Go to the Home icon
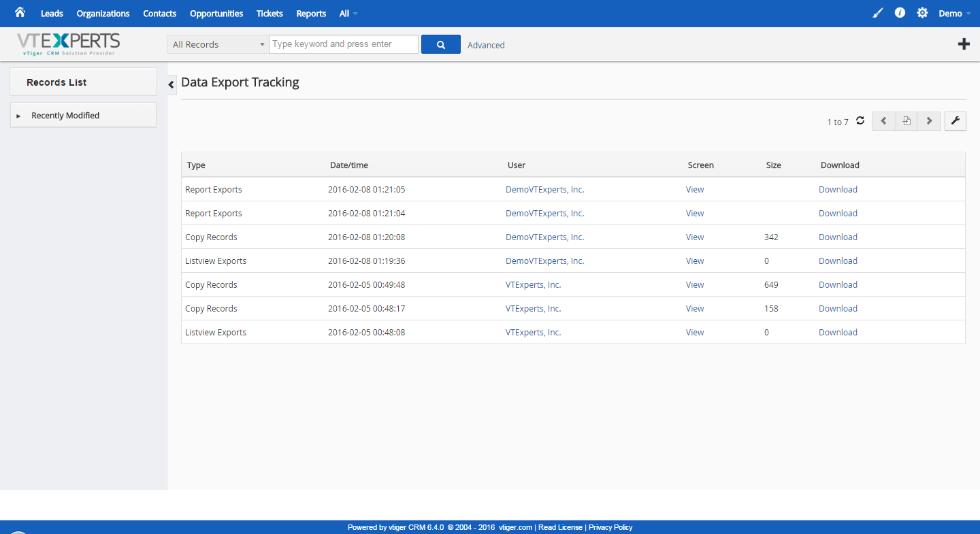Screen dimensions: 980x534 pyautogui.click(x=20, y=12)
